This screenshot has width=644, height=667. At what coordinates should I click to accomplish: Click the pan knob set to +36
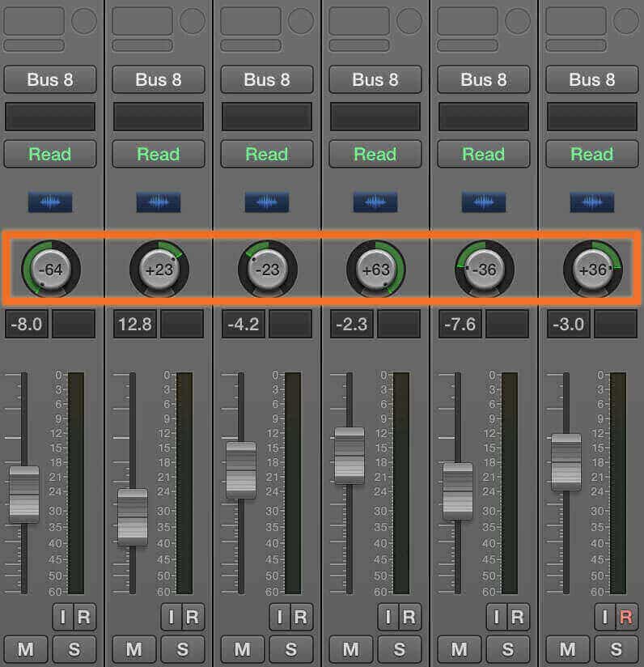point(593,270)
